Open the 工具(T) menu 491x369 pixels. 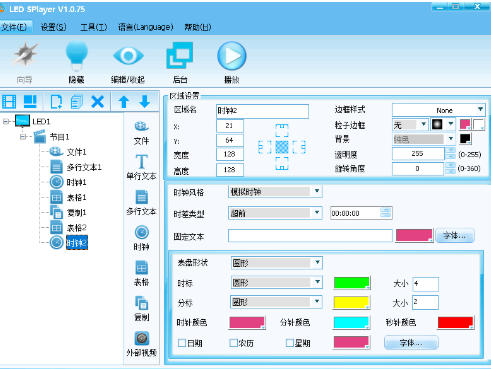(x=93, y=27)
